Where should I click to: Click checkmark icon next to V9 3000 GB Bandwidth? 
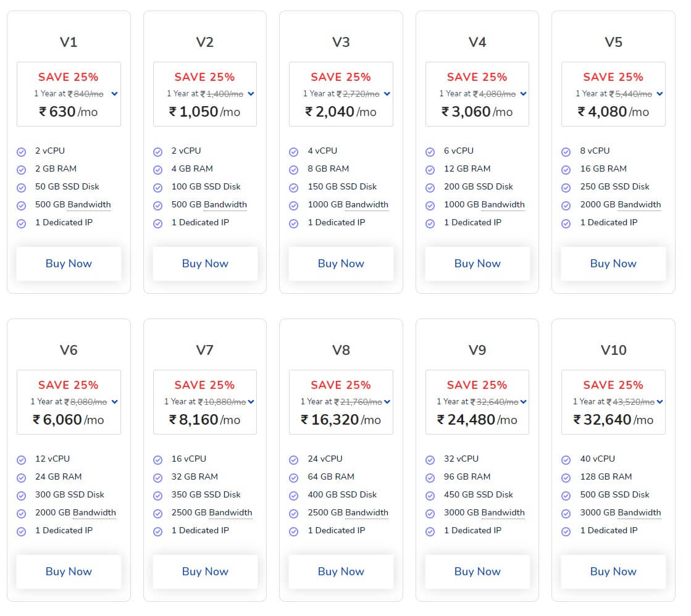pos(430,514)
